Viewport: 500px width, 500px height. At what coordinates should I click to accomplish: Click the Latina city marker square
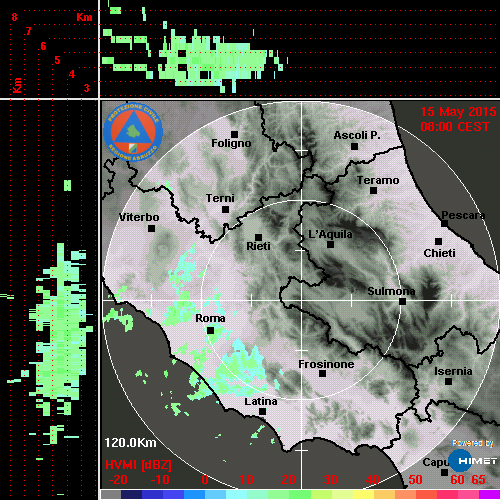point(262,411)
